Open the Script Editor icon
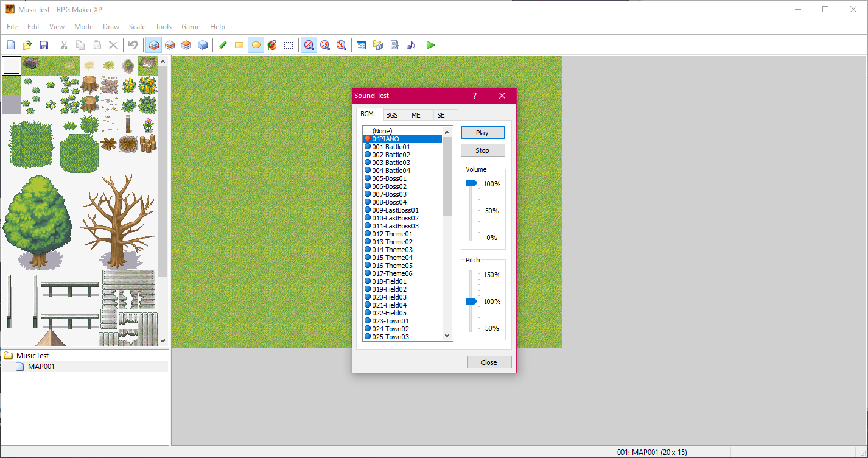The width and height of the screenshot is (868, 458). pos(394,45)
